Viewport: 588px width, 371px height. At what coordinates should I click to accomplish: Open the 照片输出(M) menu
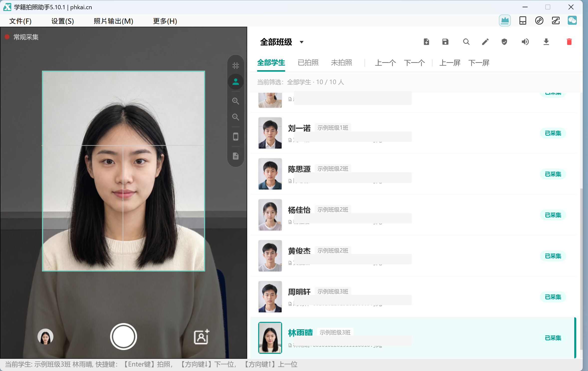coord(113,21)
